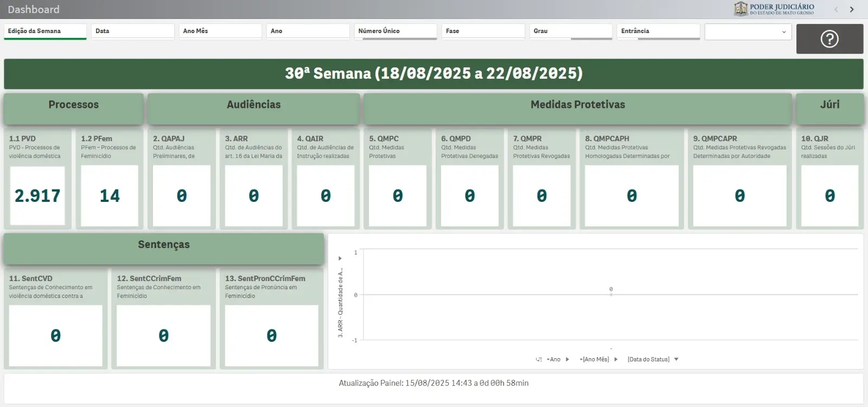This screenshot has width=868, height=407.
Task: Click the Audiências section header
Action: pyautogui.click(x=253, y=105)
